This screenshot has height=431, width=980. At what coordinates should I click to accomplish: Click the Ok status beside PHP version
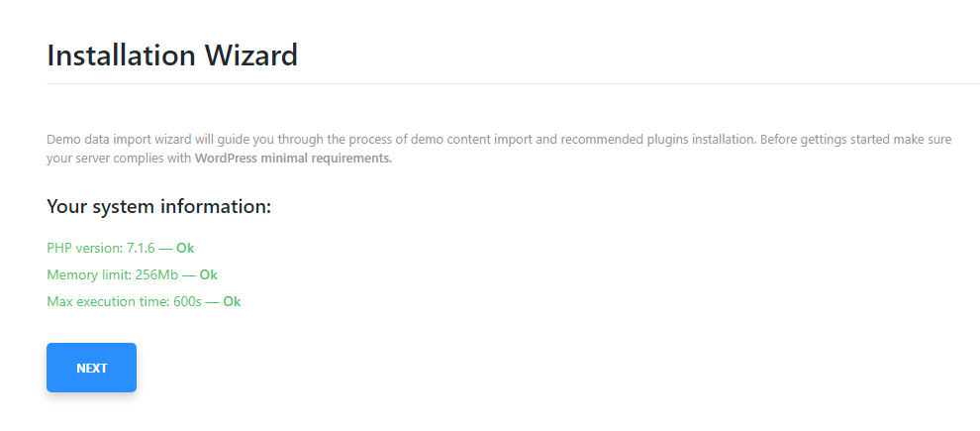click(x=185, y=248)
